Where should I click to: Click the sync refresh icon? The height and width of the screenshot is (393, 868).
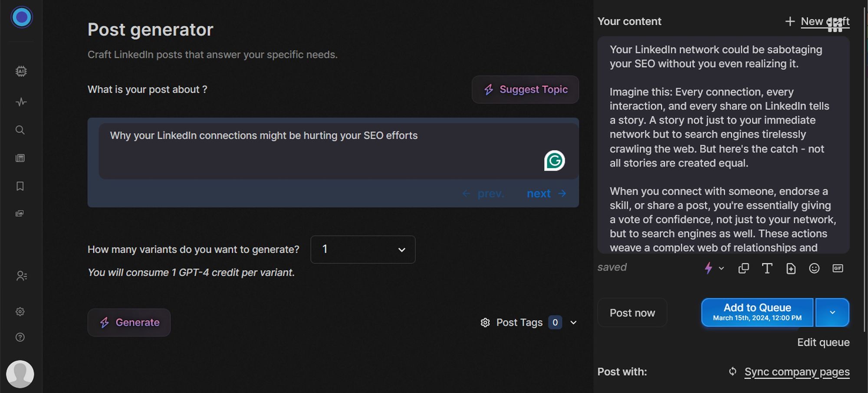733,372
